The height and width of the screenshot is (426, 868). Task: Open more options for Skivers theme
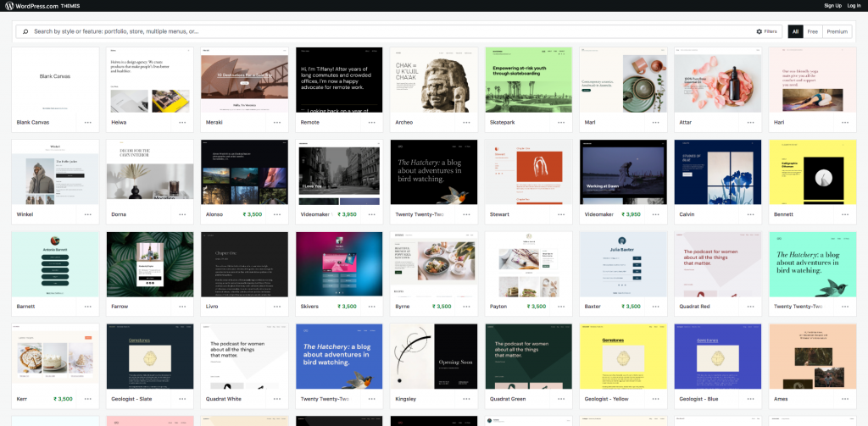point(372,307)
